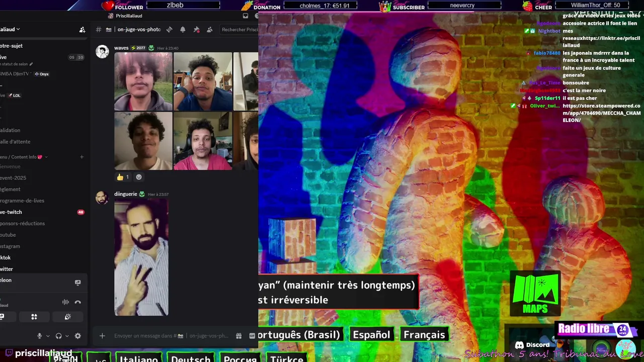Deafen audio with the headphones icon
644x362 pixels.
click(58, 336)
